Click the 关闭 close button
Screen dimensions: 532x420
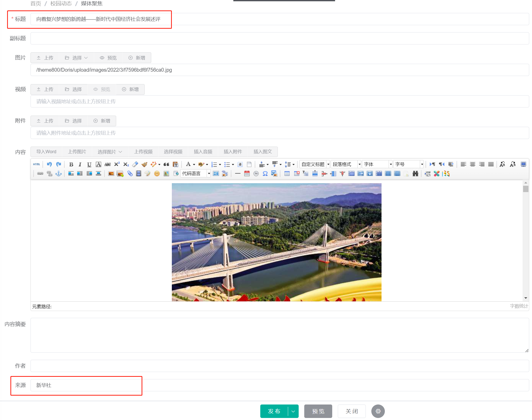[352, 411]
